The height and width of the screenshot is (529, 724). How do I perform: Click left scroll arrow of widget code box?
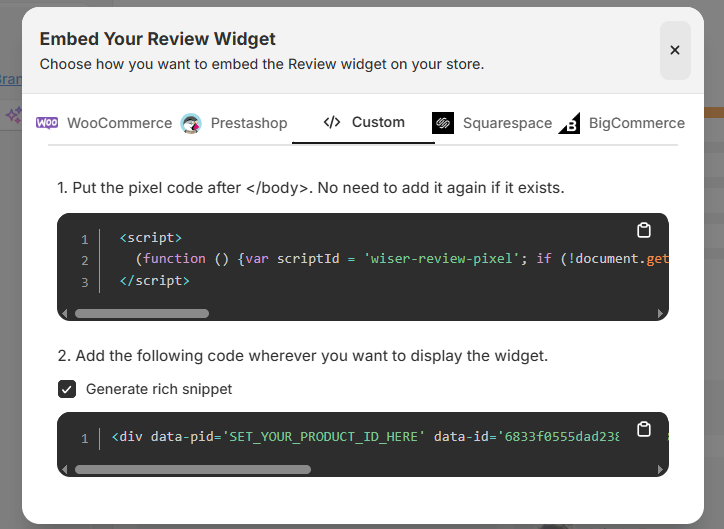pos(66,469)
